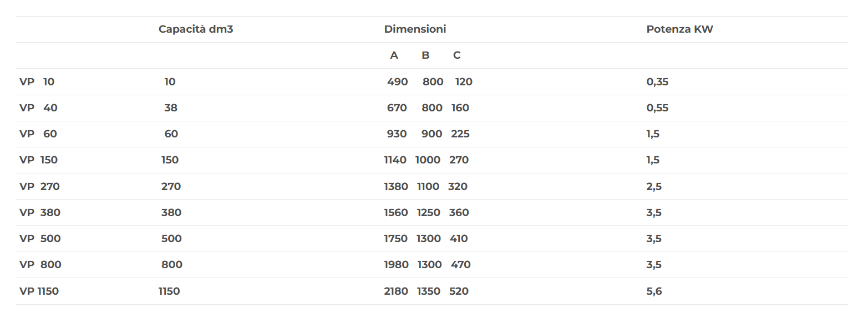Screen dimensions: 868x318
Task: Click the dimension C value 470
Action: point(460,265)
